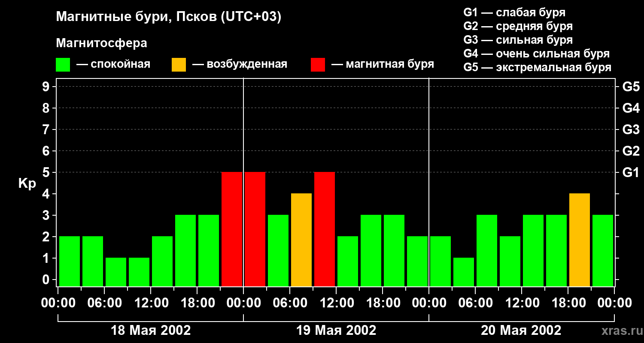Pick the last red bar on 19 Мая

(x=325, y=229)
